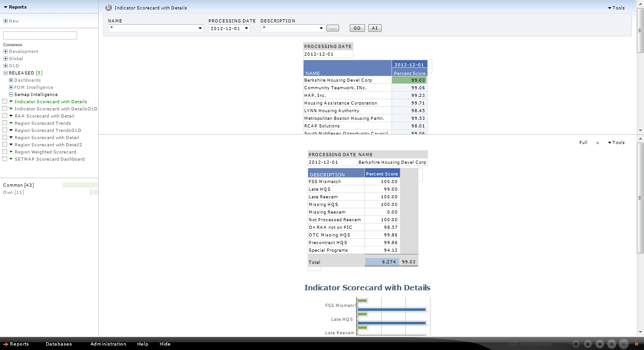
Task: Click the thick ring icon beside the hollow ring
Action: coord(587,344)
